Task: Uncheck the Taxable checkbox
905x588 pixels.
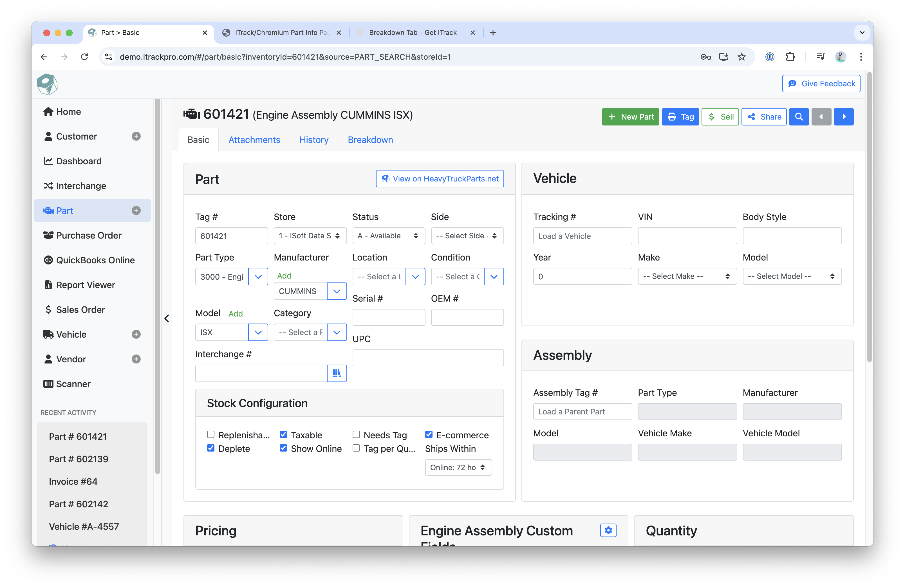Action: pos(283,434)
